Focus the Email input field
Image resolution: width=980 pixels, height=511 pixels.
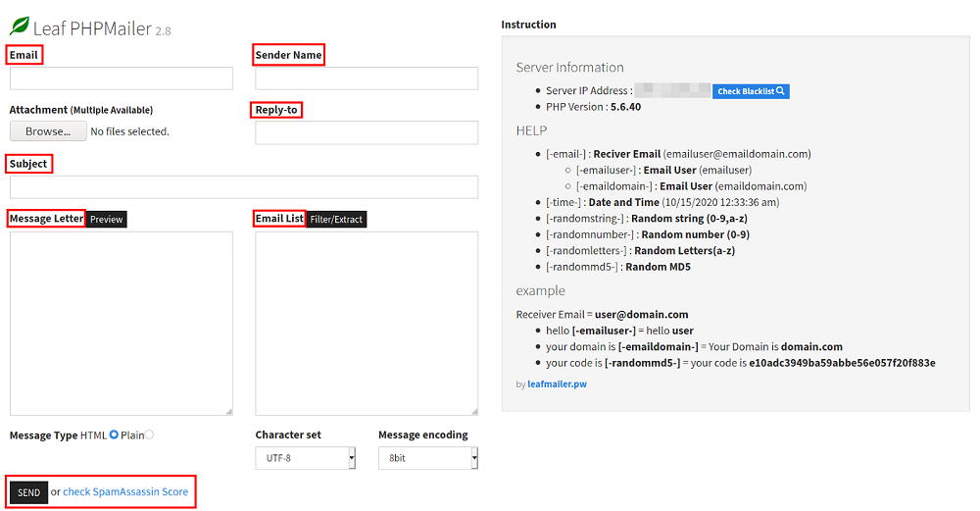point(122,78)
